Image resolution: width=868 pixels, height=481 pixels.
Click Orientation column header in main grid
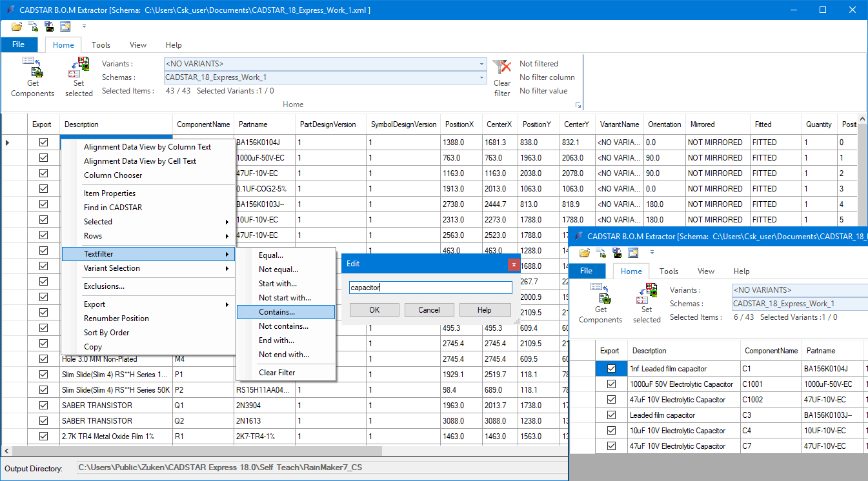[x=664, y=124]
